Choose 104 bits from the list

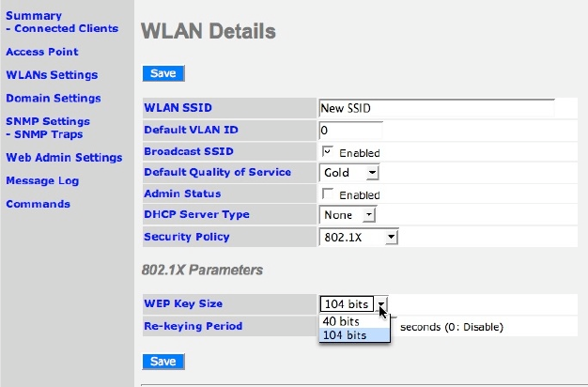tap(345, 335)
